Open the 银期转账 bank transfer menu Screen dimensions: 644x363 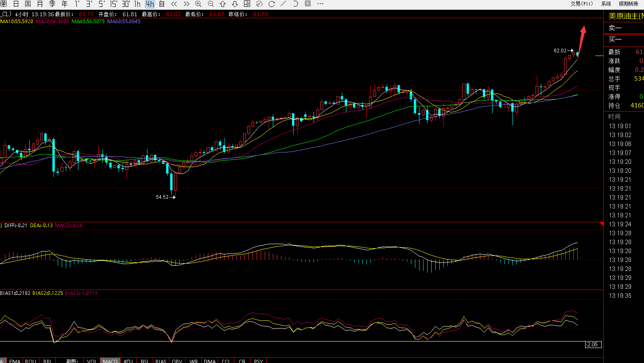tap(629, 4)
